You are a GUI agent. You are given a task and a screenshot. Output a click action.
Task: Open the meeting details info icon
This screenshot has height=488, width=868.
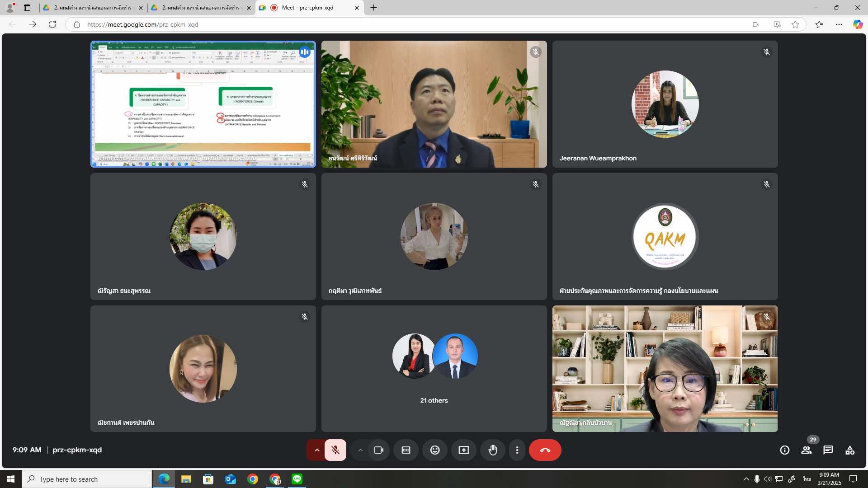pos(785,450)
